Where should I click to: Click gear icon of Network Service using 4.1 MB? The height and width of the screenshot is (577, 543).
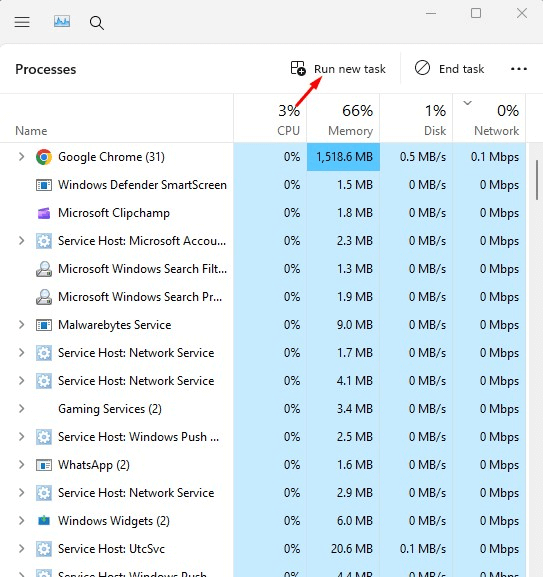pyautogui.click(x=44, y=381)
